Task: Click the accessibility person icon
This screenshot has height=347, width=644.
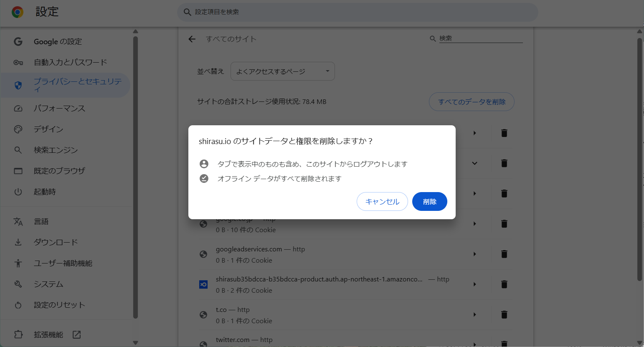Action: tap(18, 263)
